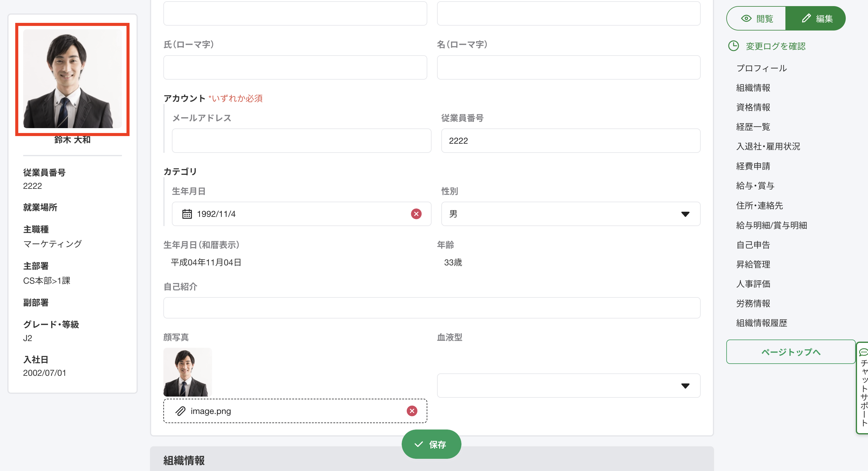Viewport: 868px width, 471px height.
Task: Click the 自己紹介 text field
Action: click(x=431, y=307)
